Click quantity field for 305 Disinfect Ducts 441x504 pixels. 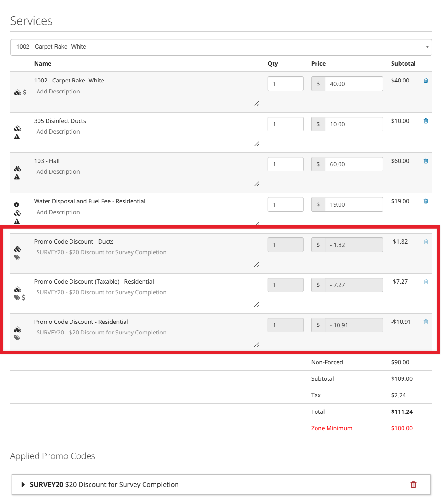pos(285,124)
